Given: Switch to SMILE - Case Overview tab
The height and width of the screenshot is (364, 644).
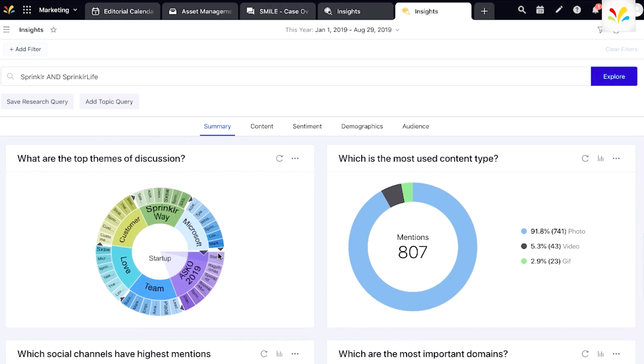Looking at the screenshot, I should (x=278, y=11).
